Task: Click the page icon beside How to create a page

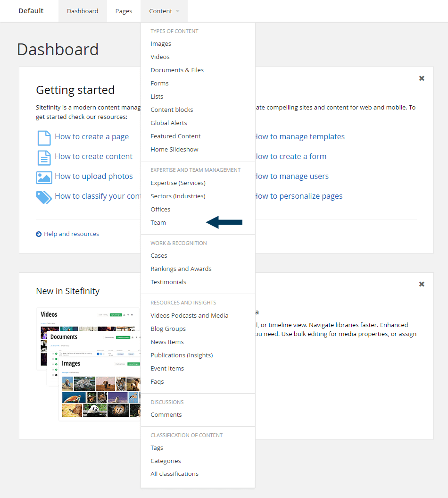Action: coord(44,138)
